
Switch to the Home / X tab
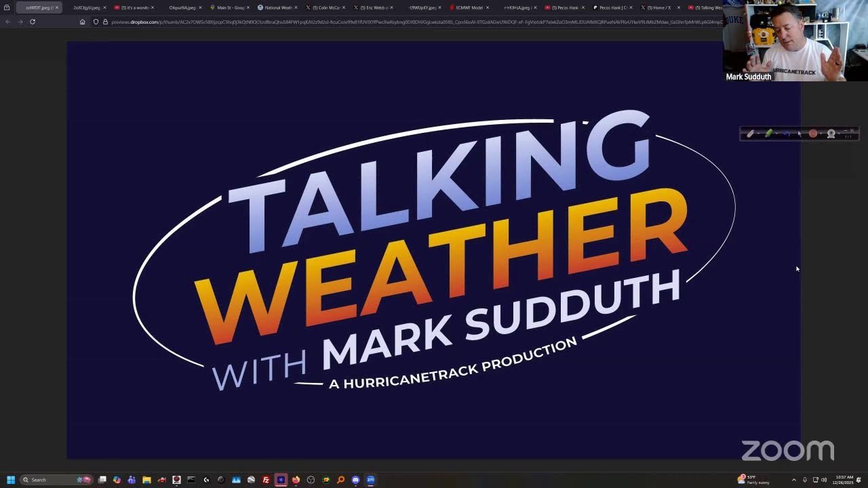[658, 7]
